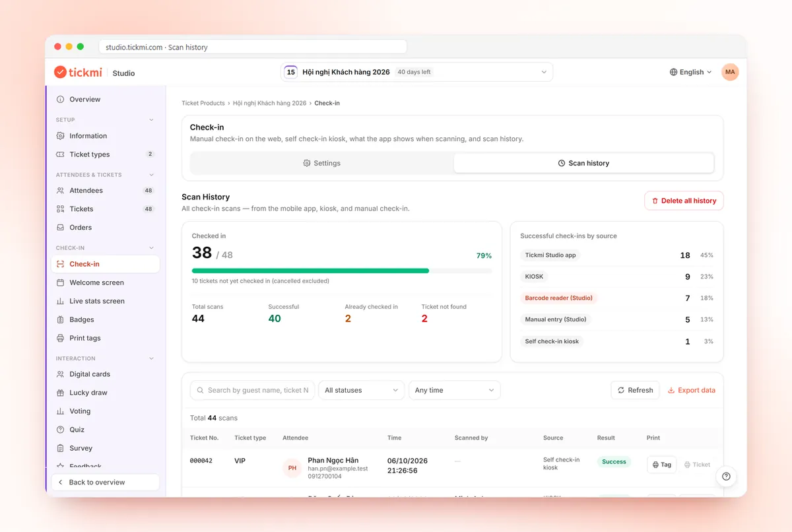Open the English language dropdown

(691, 72)
